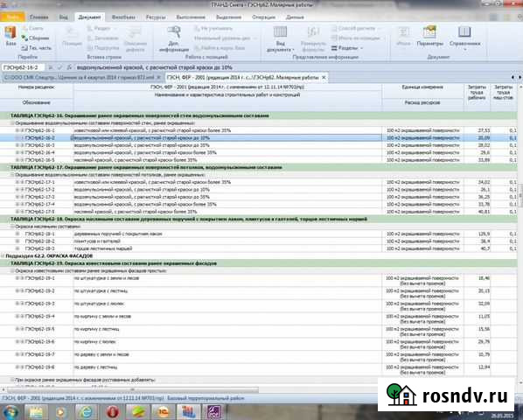
Task: Select row ГЭСНр62-19-7 по дереву
Action: tap(259, 357)
